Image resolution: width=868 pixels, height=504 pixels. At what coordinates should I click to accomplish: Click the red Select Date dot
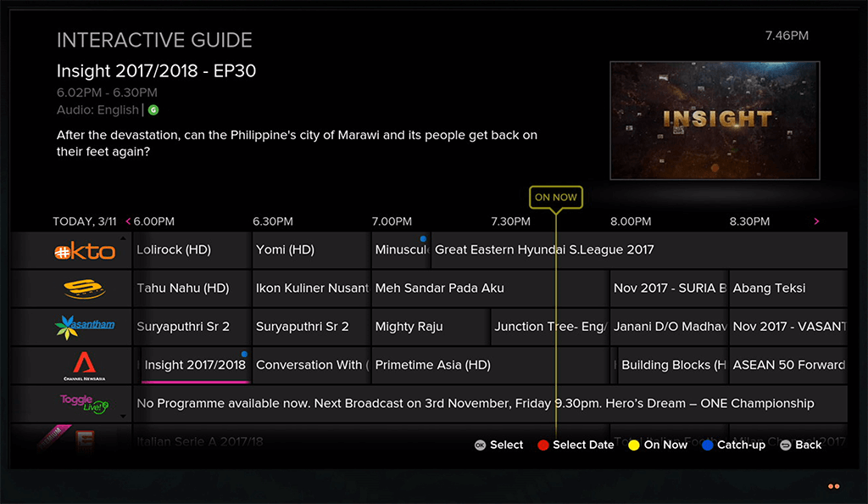tap(543, 445)
